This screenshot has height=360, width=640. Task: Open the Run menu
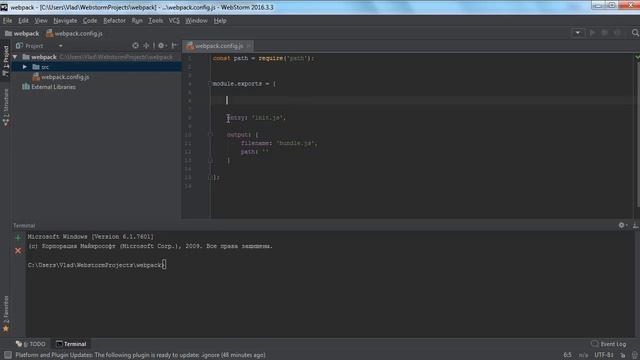(137, 20)
